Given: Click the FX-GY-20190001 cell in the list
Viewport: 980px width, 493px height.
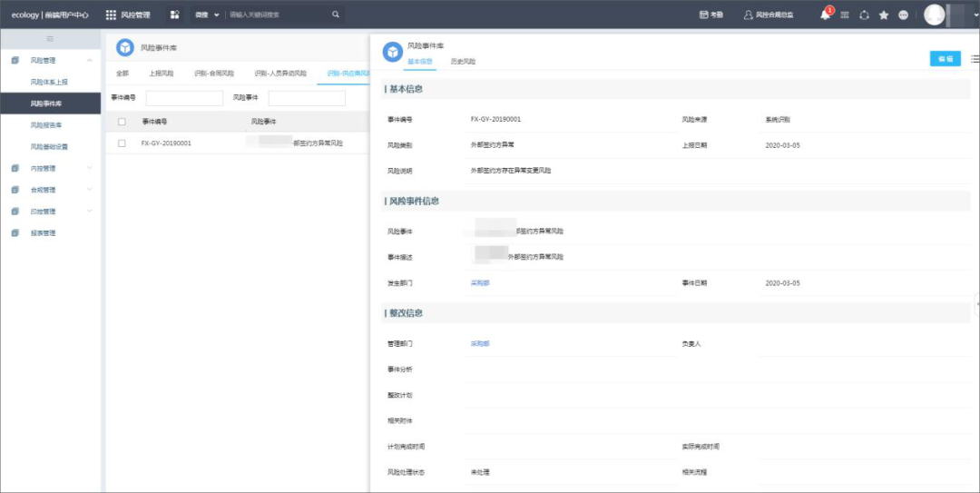Looking at the screenshot, I should click(x=166, y=143).
